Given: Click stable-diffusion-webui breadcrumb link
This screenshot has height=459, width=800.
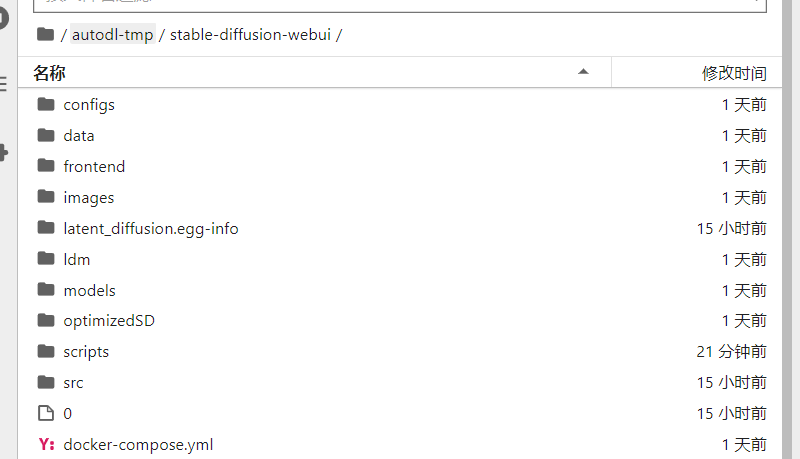Looking at the screenshot, I should pyautogui.click(x=250, y=35).
